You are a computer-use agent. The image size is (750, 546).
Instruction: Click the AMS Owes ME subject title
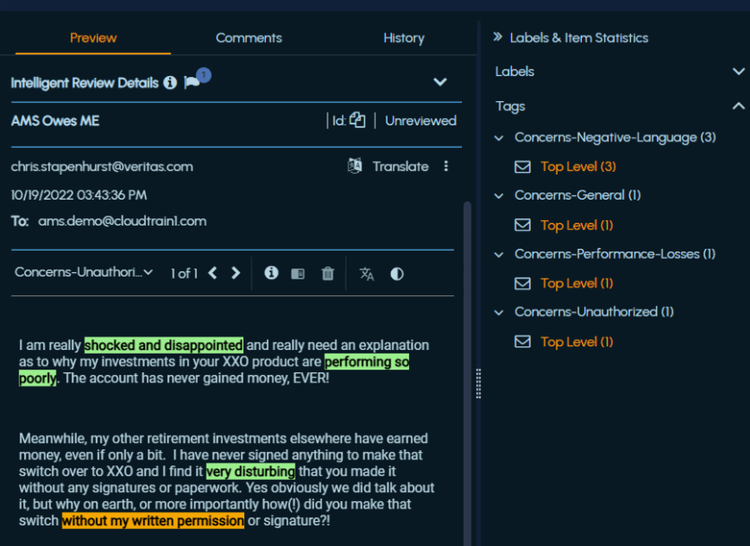(55, 120)
